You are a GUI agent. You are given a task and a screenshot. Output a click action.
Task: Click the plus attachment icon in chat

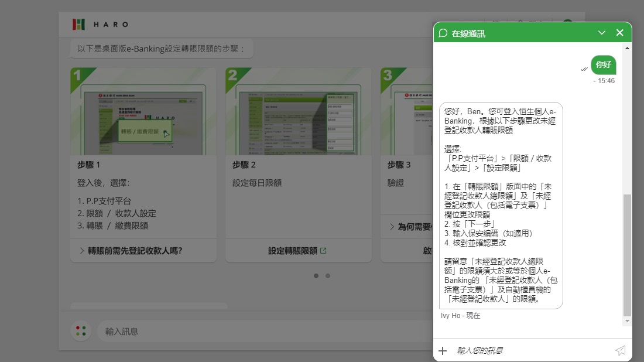443,351
